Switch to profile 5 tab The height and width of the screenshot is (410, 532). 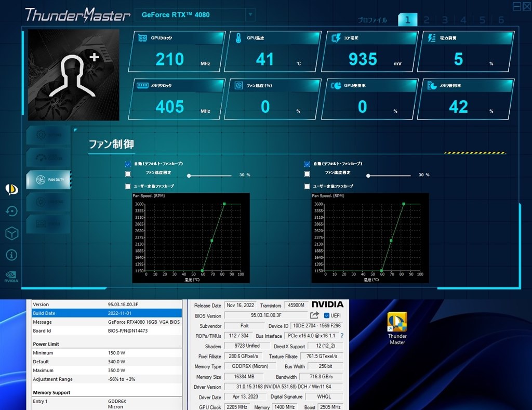point(482,20)
